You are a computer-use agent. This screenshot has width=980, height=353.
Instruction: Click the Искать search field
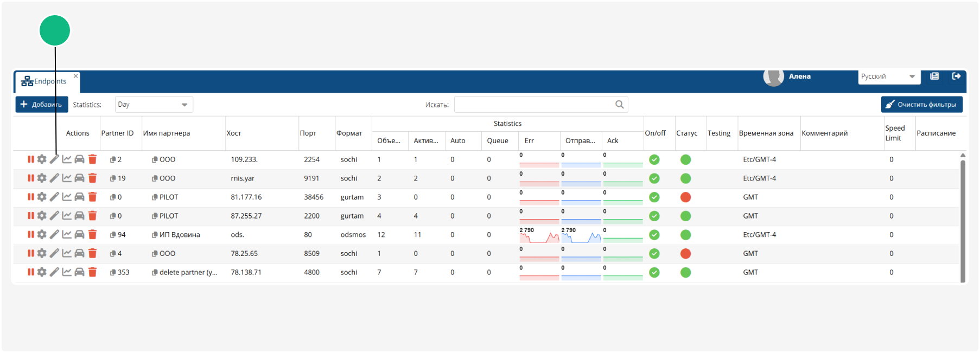point(541,105)
